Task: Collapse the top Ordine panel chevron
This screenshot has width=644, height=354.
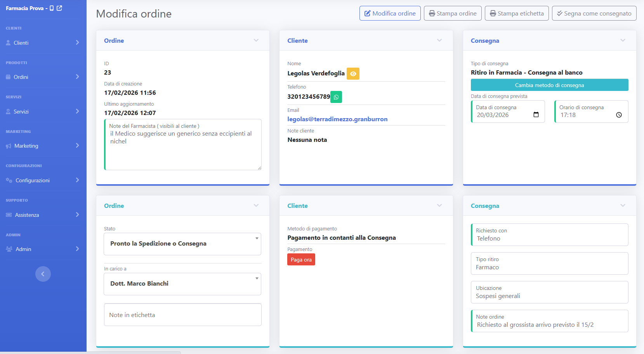Action: pyautogui.click(x=256, y=40)
